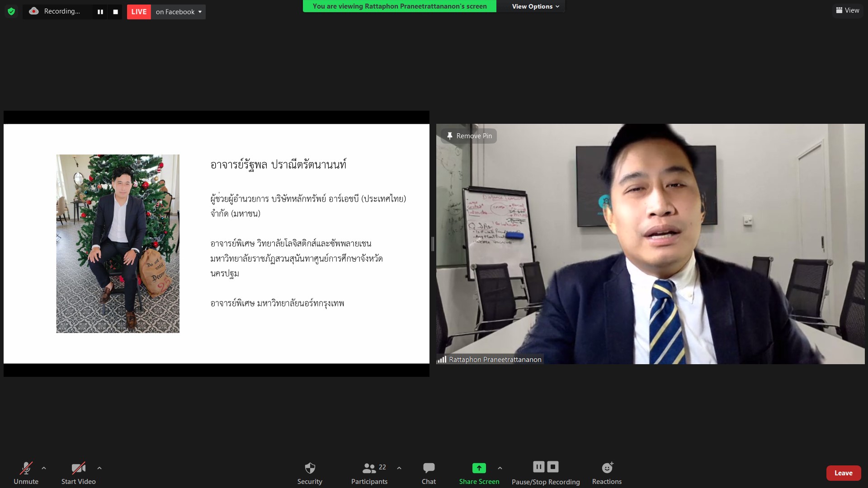868x488 pixels.
Task: Unmute the microphone
Action: [x=26, y=473]
